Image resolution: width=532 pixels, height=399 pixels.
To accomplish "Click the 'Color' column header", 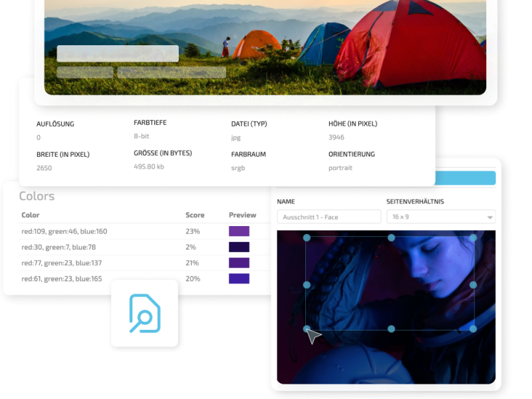I will [31, 215].
